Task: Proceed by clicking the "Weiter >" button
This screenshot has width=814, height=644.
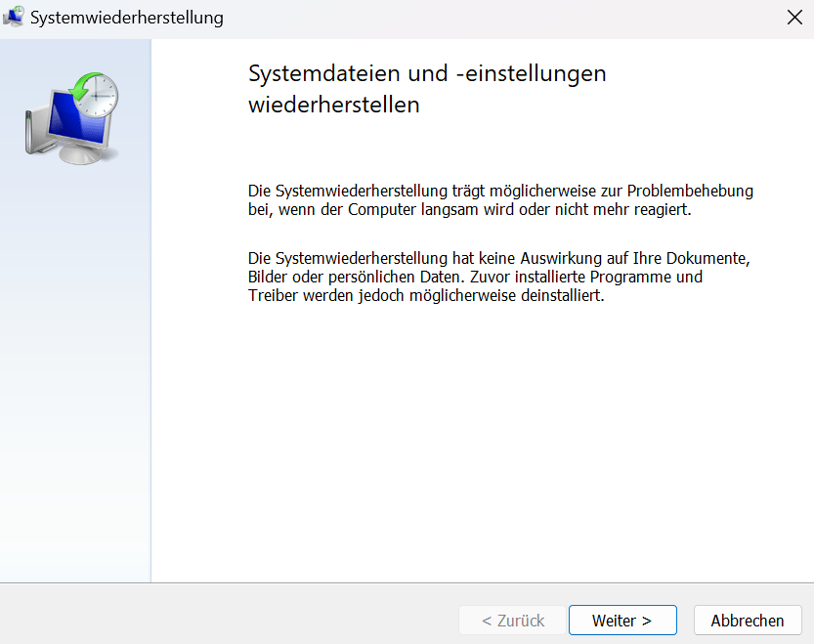Action: pos(622,620)
